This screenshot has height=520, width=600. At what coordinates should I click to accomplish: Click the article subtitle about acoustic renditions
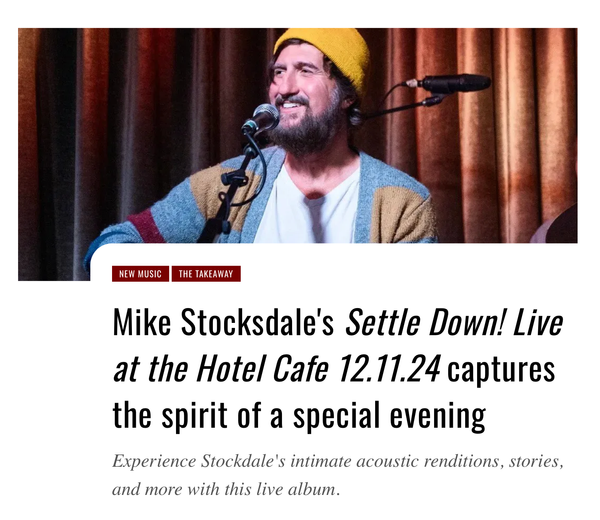click(338, 476)
